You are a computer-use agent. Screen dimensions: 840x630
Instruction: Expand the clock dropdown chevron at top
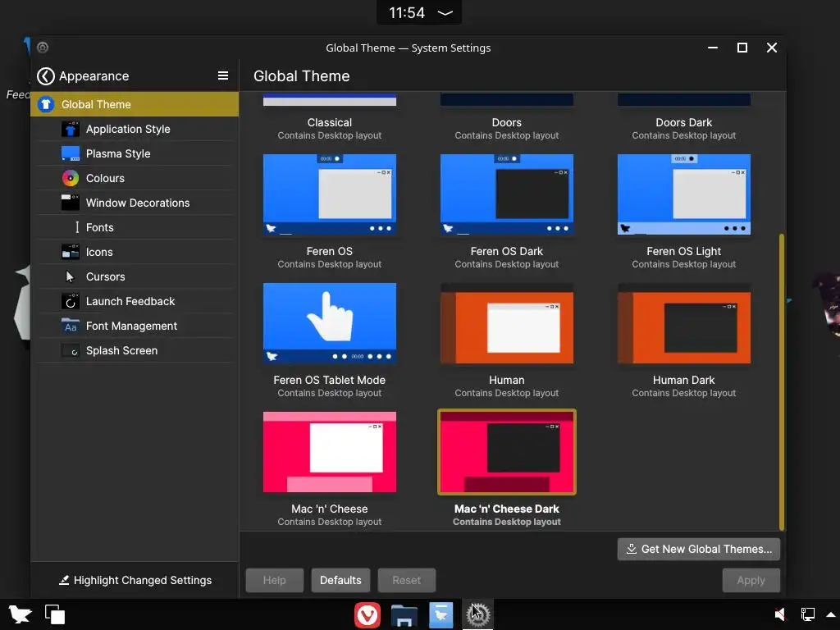pyautogui.click(x=445, y=13)
